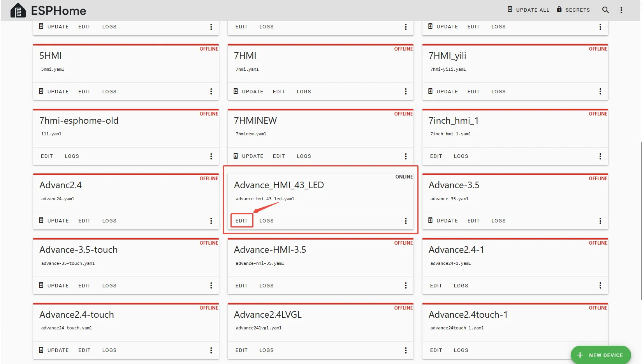Click EDIT on Advance2.4-1 card
The image size is (642, 364).
(x=436, y=285)
